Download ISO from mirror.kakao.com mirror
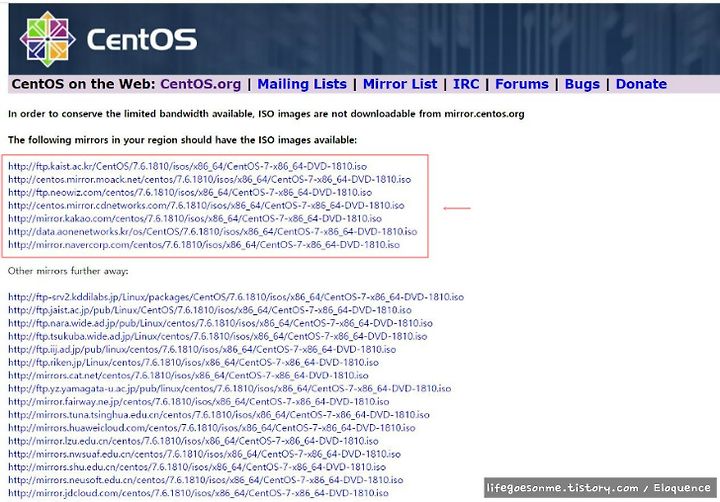720x502 pixels. (195, 219)
